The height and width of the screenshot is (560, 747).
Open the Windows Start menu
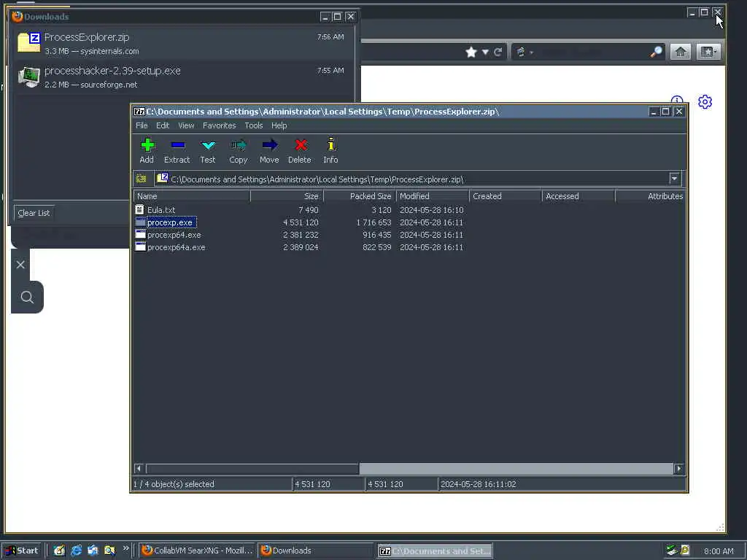[x=22, y=551]
